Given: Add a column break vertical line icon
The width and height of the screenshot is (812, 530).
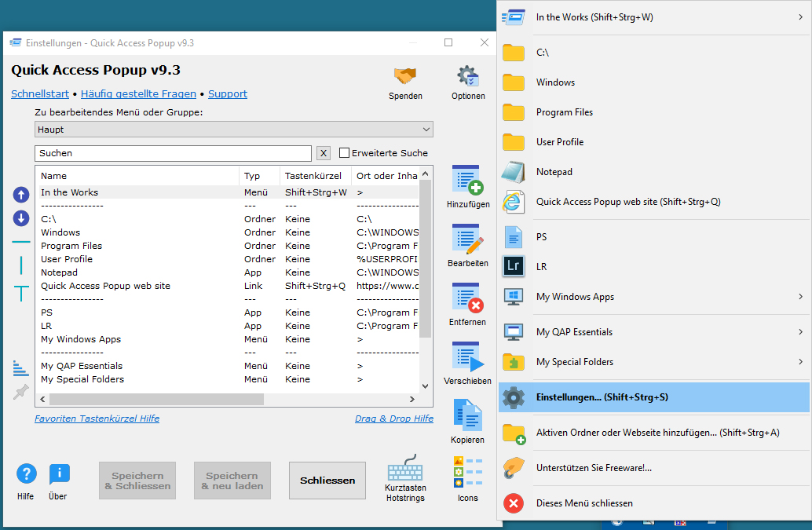Looking at the screenshot, I should [20, 265].
